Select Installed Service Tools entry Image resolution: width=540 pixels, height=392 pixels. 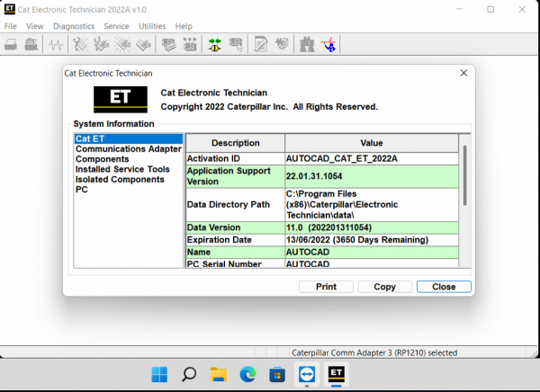pos(129,169)
